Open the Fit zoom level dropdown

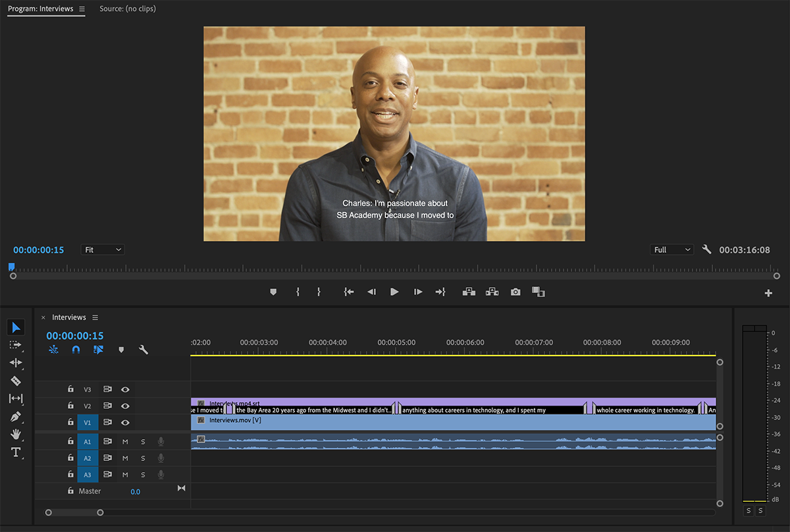(x=102, y=249)
